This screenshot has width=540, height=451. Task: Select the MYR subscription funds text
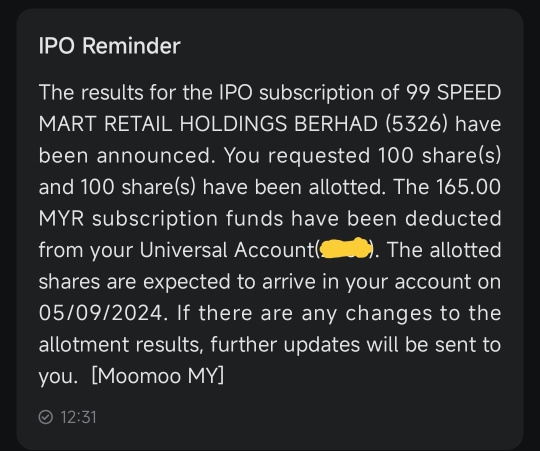pyautogui.click(x=160, y=219)
